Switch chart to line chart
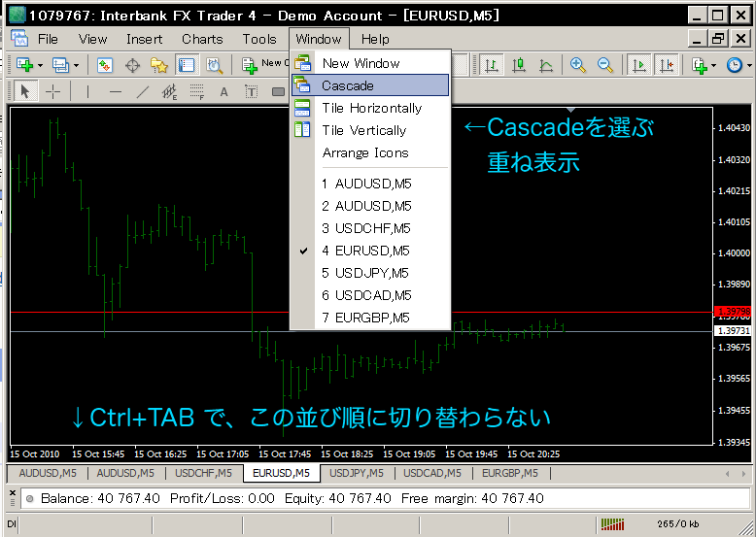Viewport: 756px width, 537px height. click(545, 65)
